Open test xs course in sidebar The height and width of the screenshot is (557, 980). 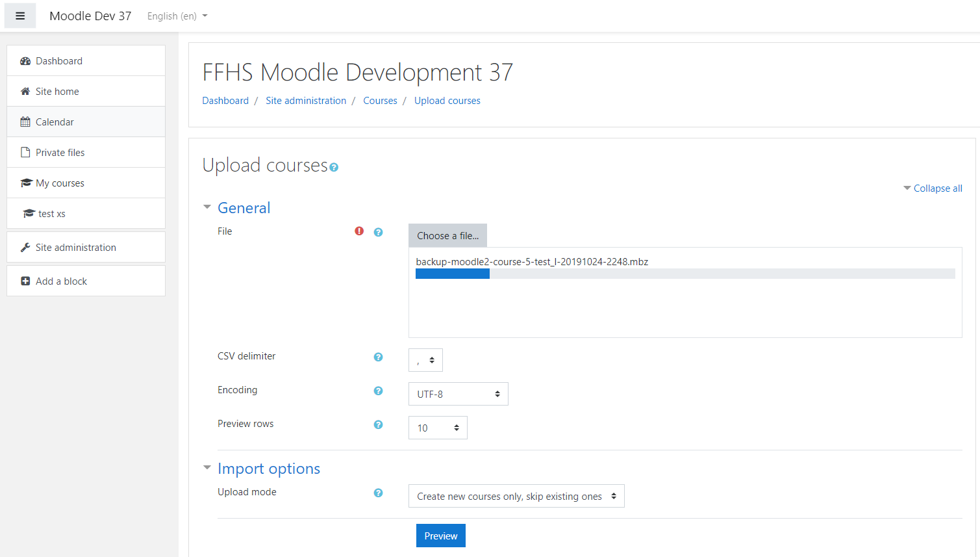[86, 214]
